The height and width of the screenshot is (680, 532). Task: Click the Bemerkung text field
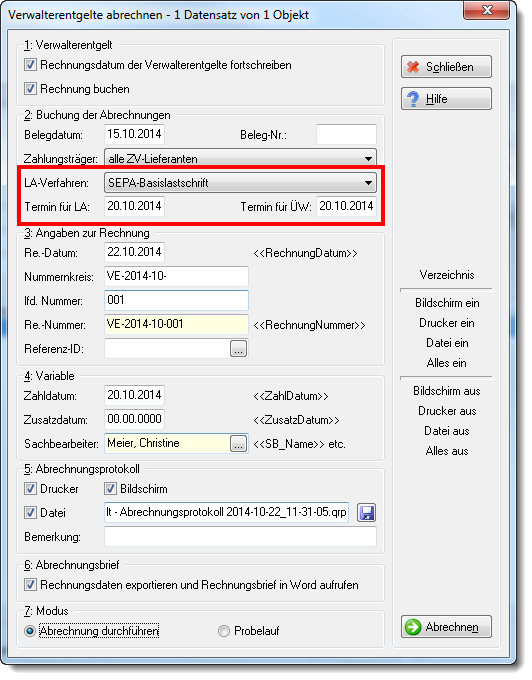pos(240,536)
